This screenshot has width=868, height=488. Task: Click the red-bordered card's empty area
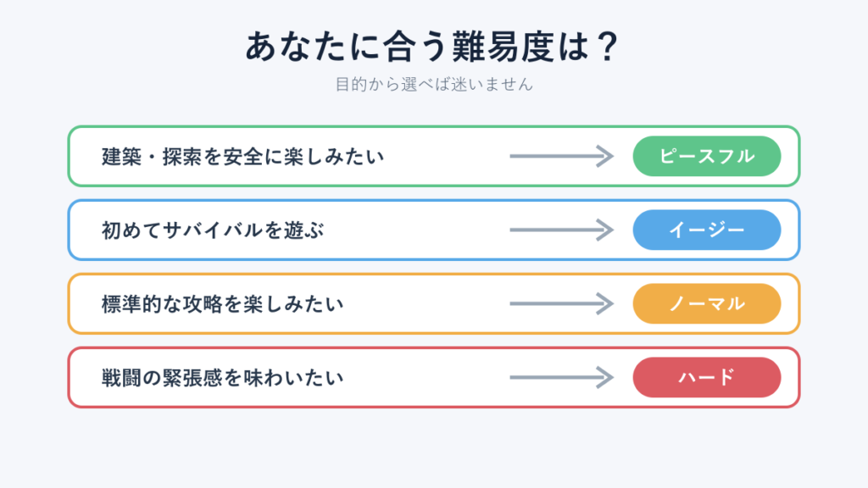pyautogui.click(x=426, y=377)
